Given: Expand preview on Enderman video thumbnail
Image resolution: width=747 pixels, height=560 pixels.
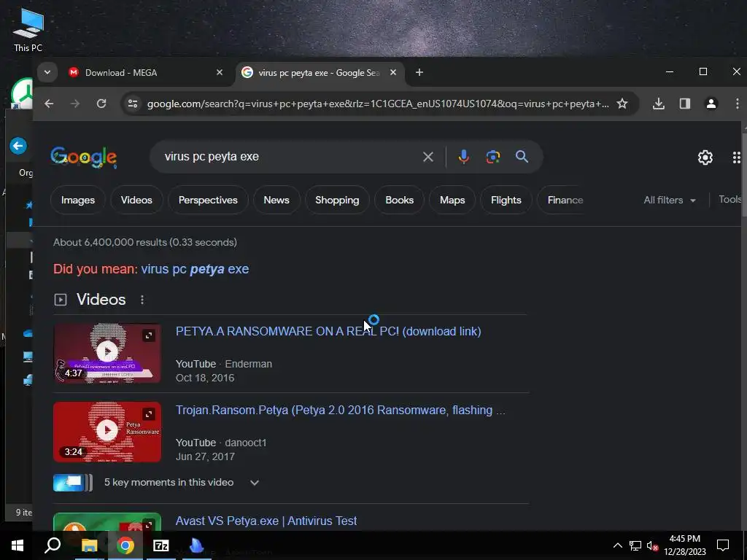Looking at the screenshot, I should (149, 335).
